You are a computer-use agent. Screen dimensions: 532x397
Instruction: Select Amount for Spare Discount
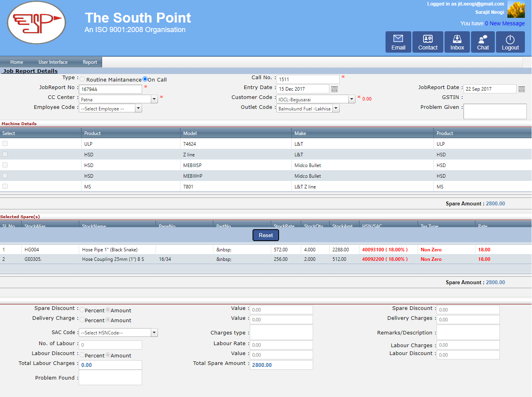pos(108,310)
